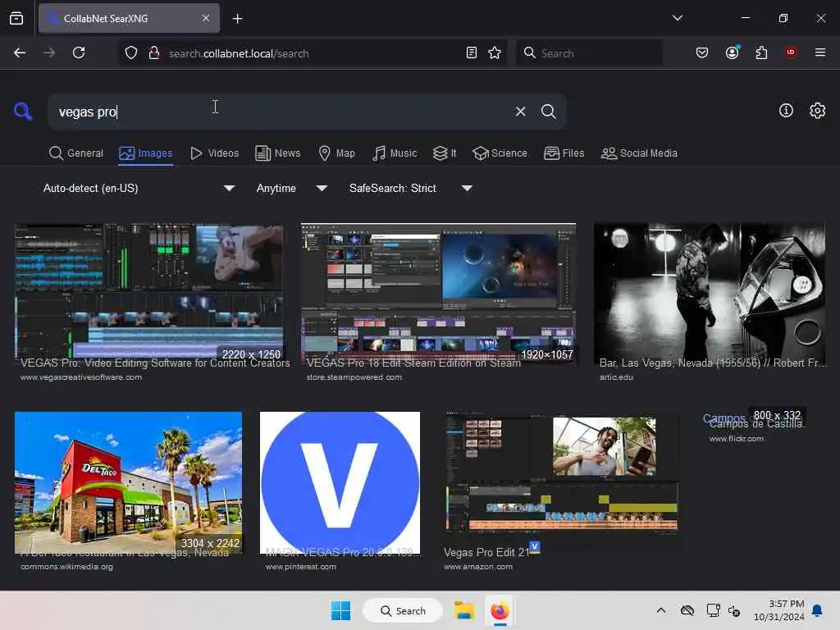The image size is (840, 630).
Task: Open the Anytime time range dropdown
Action: [x=291, y=188]
